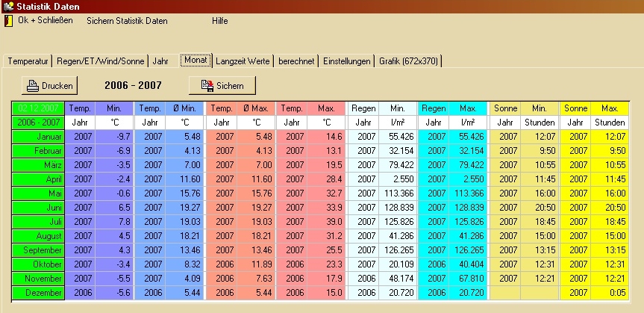This screenshot has width=644, height=313.
Task: Go to the berechnet tab
Action: [296, 61]
